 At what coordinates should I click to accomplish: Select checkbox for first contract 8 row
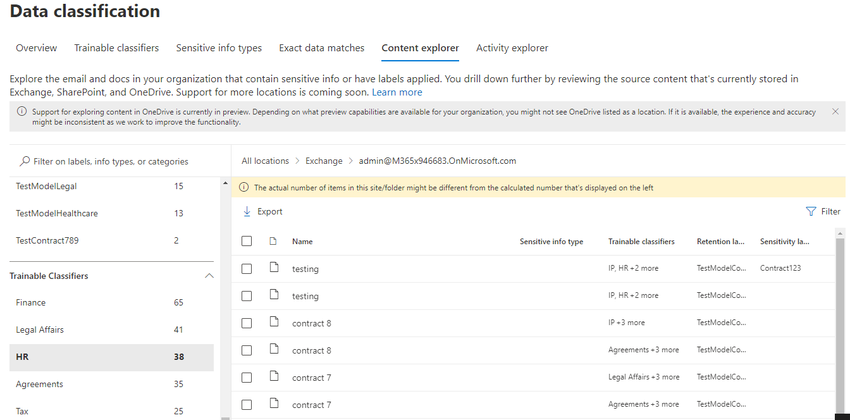click(247, 322)
